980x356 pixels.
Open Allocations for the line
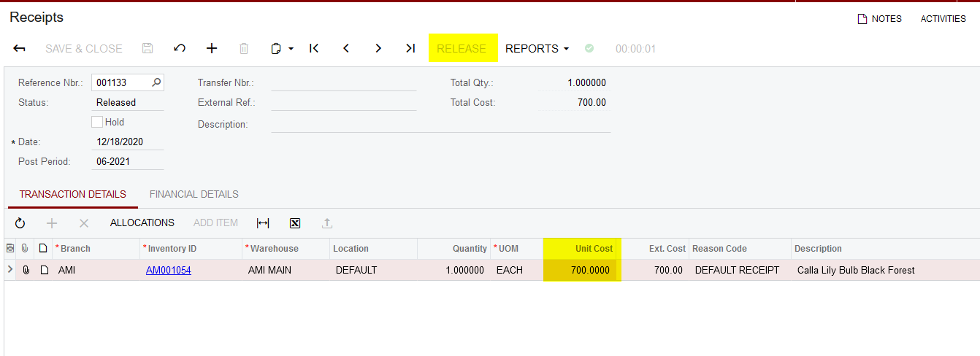pos(142,223)
